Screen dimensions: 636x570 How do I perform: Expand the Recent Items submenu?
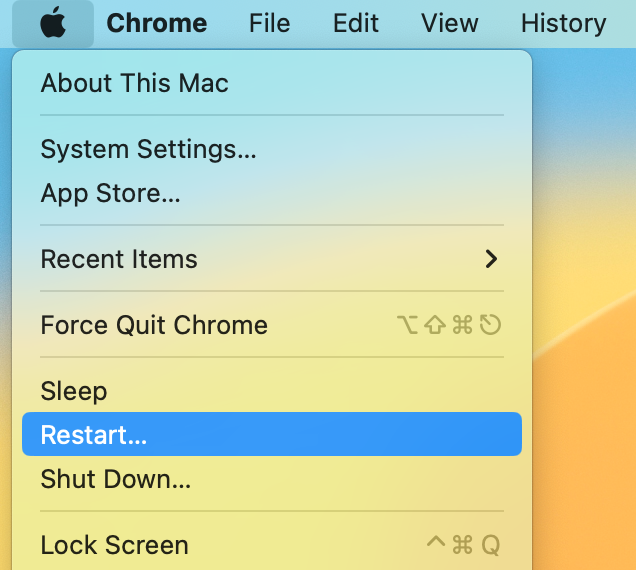pos(272,259)
